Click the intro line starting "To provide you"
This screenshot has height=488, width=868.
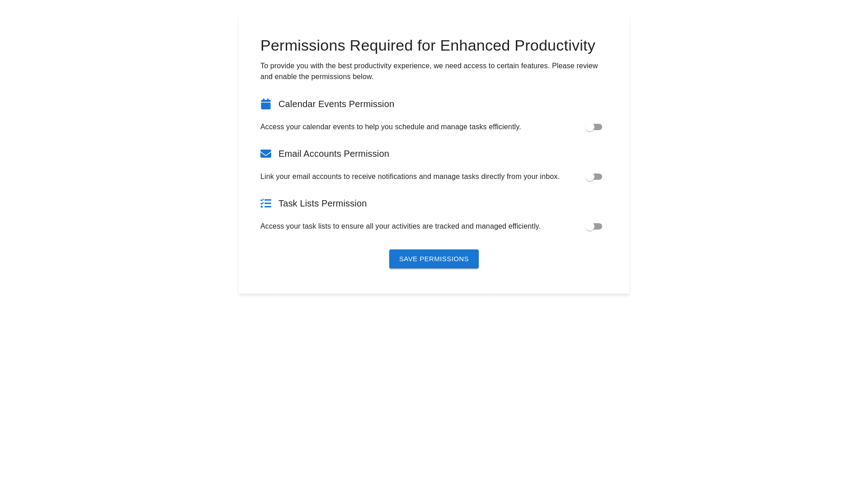pos(429,66)
